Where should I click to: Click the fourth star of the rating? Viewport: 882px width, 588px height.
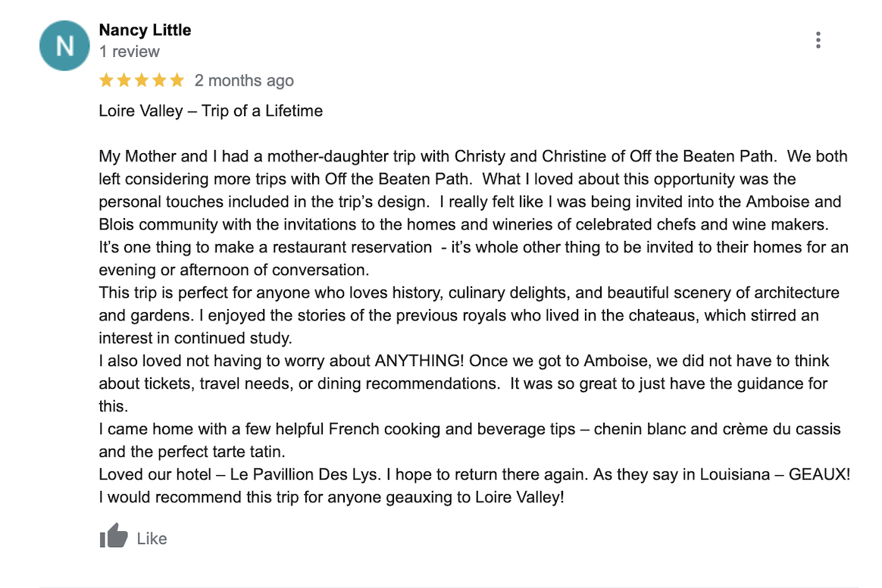tap(159, 80)
